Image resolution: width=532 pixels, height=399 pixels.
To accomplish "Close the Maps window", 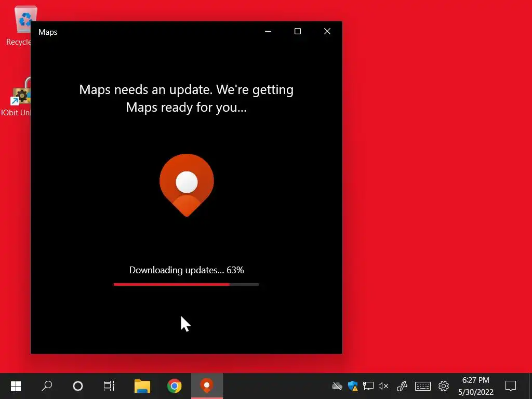I will [x=327, y=31].
